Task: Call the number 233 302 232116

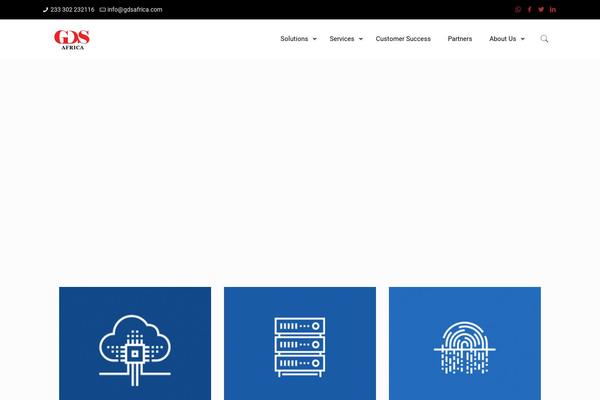Action: click(x=72, y=10)
